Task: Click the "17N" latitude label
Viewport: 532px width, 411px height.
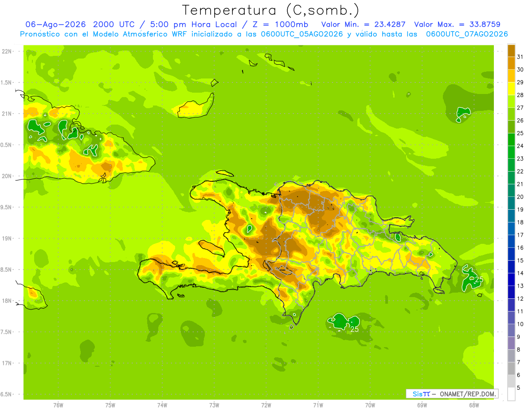Action: pos(6,363)
